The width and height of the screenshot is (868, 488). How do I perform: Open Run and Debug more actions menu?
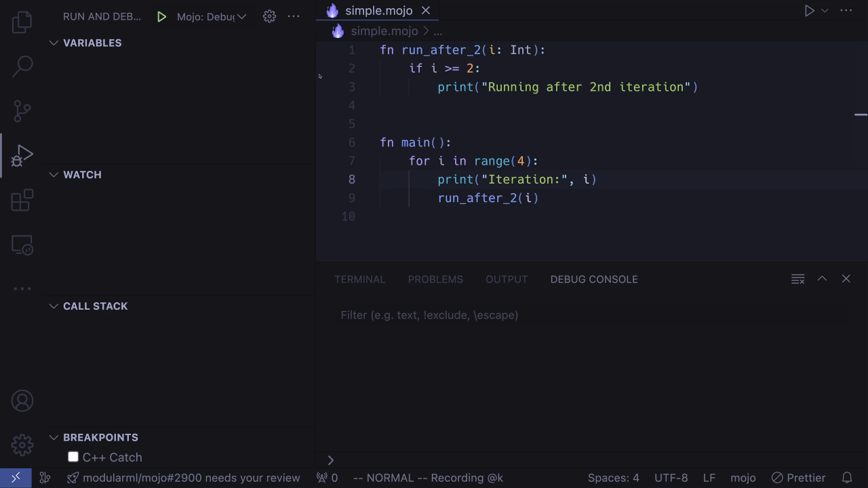click(294, 16)
